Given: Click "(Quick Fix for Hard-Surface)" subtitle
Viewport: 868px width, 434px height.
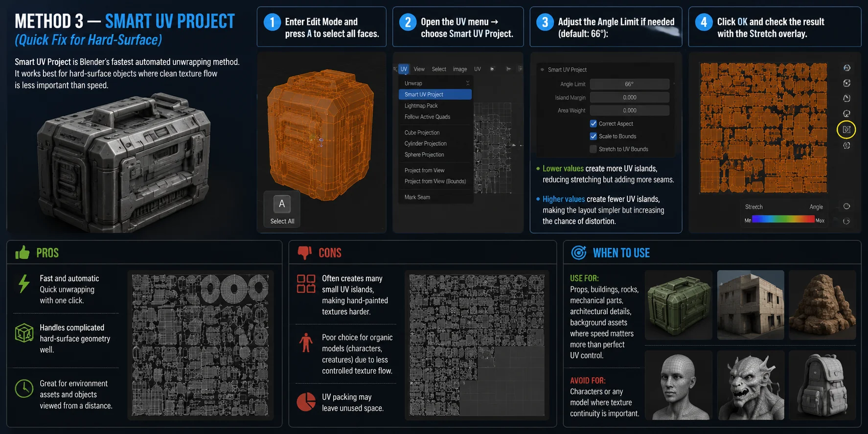Looking at the screenshot, I should 88,40.
